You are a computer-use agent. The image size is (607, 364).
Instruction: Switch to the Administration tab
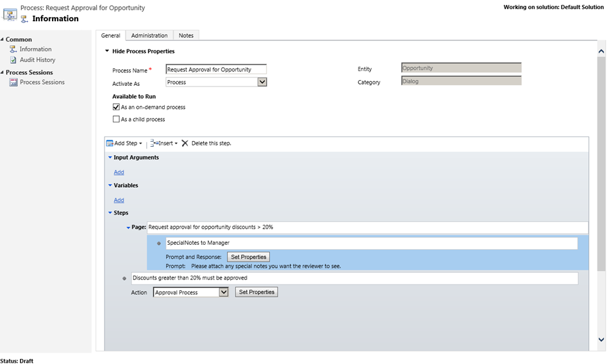(149, 35)
